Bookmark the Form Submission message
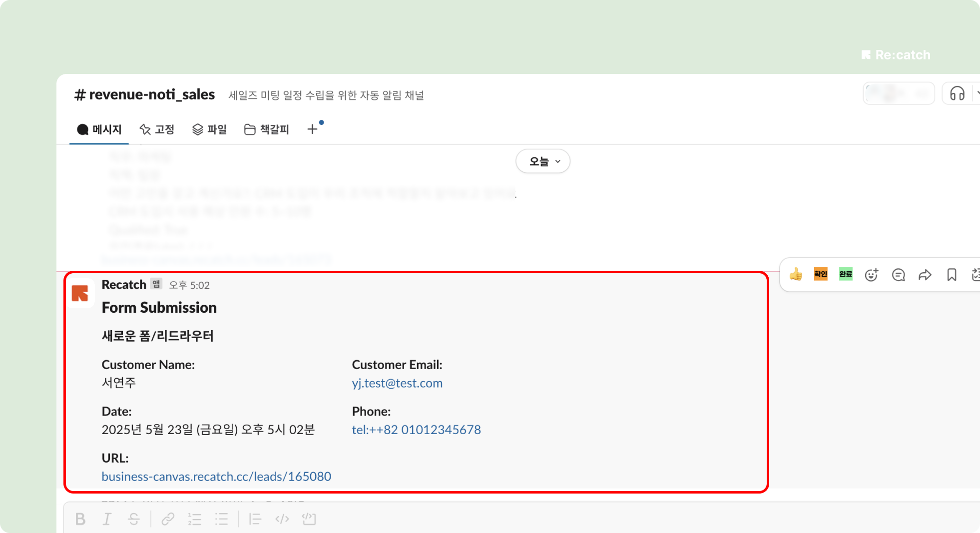 [x=952, y=275]
